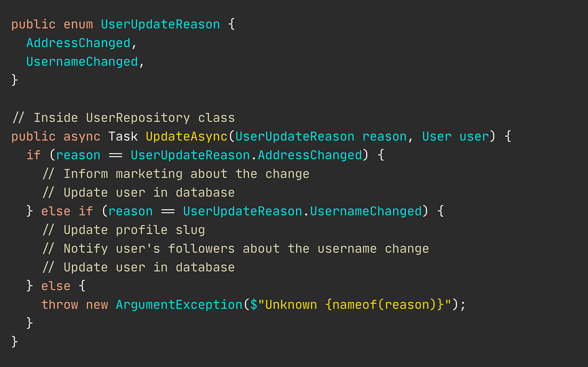Click the throw keyword
The width and height of the screenshot is (588, 367).
[60, 305]
